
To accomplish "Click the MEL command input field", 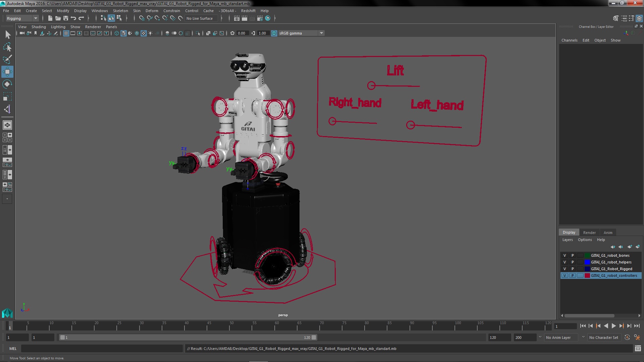I will (102, 349).
